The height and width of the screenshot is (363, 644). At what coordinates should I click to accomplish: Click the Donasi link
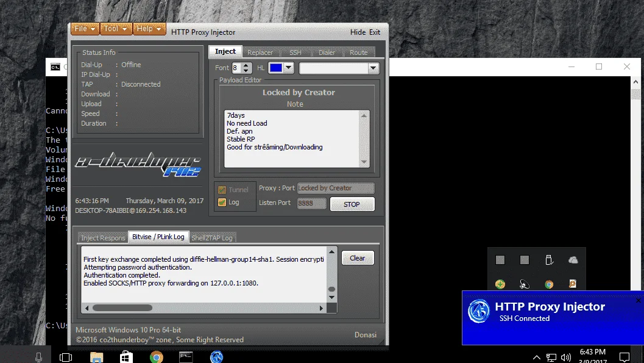(366, 335)
